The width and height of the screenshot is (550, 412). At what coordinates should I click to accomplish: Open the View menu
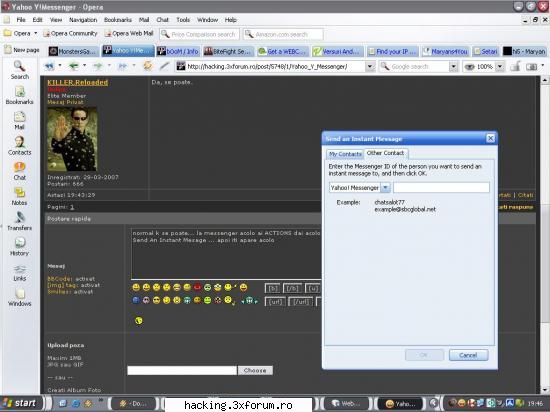point(56,20)
